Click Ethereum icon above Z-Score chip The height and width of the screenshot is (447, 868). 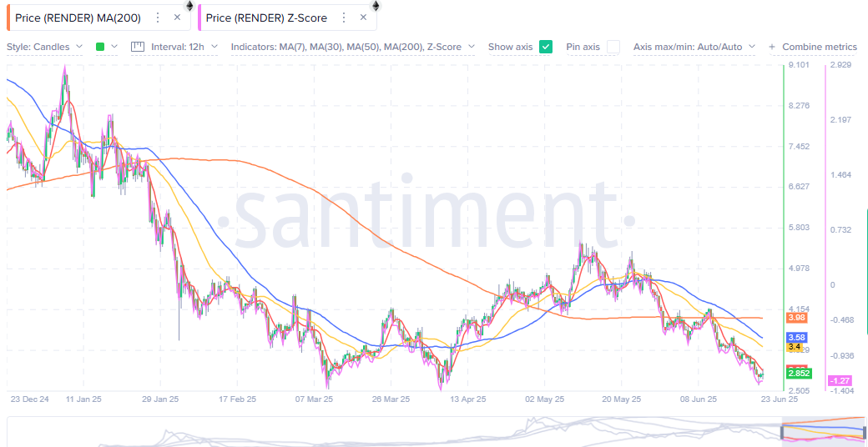(376, 6)
